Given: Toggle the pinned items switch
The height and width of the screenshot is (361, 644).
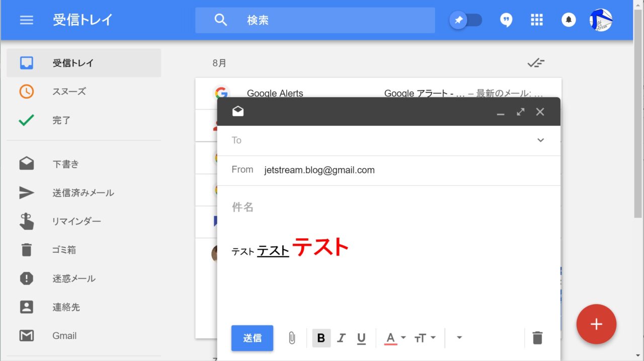Looking at the screenshot, I should tap(466, 20).
